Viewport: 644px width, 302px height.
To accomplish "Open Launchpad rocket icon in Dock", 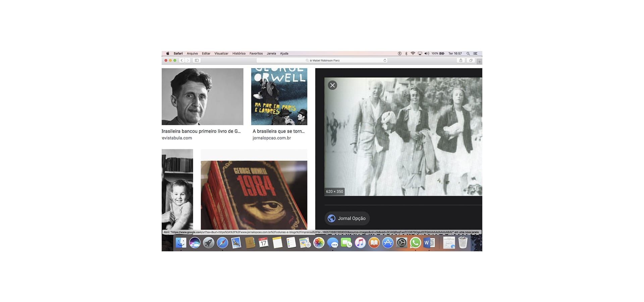I will coord(208,243).
